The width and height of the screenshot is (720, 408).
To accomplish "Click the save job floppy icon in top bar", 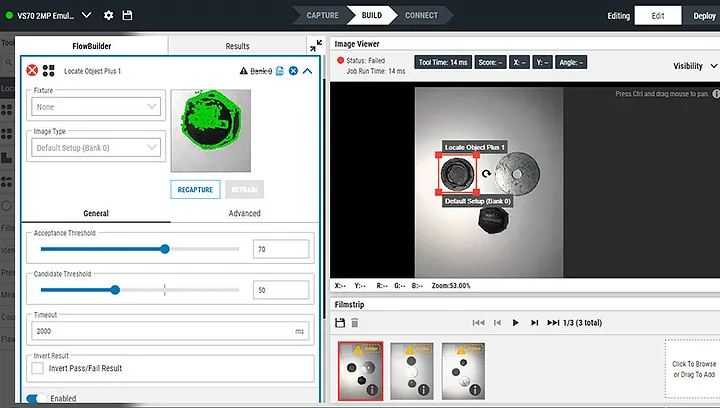I will (x=126, y=16).
